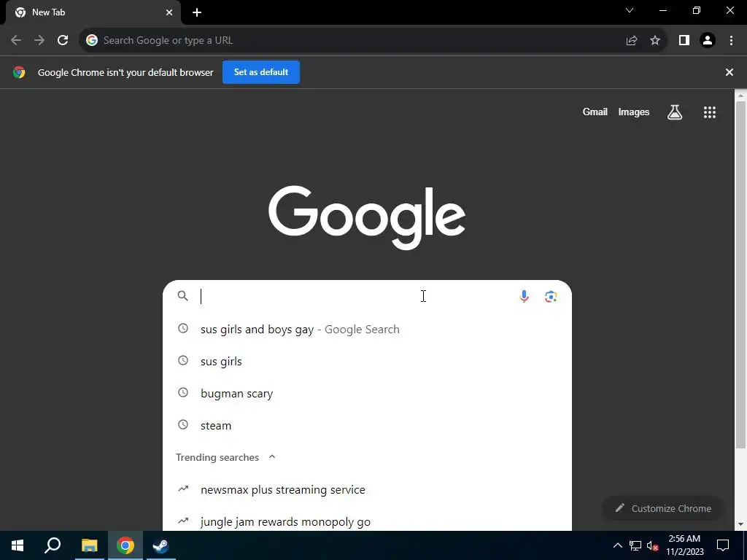
Task: Bookmark this tab with the star icon
Action: coord(655,41)
